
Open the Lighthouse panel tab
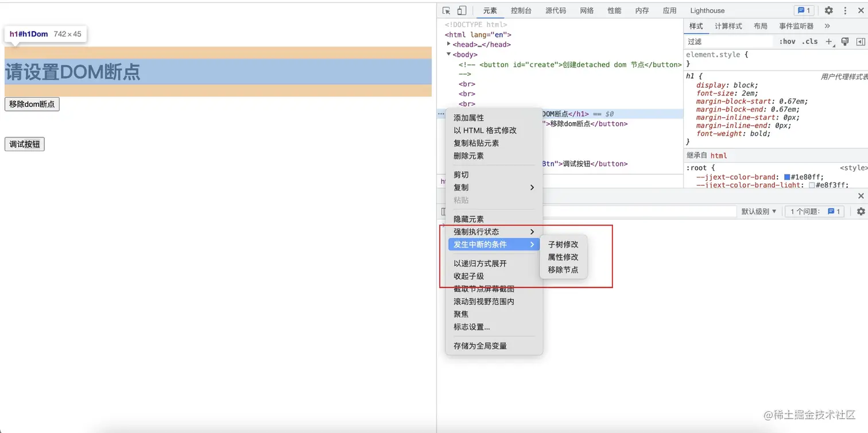click(x=707, y=10)
